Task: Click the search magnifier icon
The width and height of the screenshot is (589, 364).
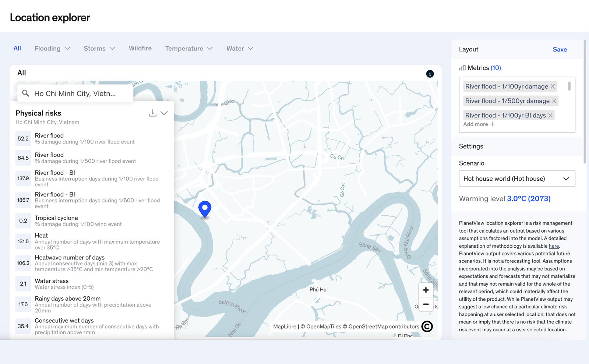Action: (25, 93)
